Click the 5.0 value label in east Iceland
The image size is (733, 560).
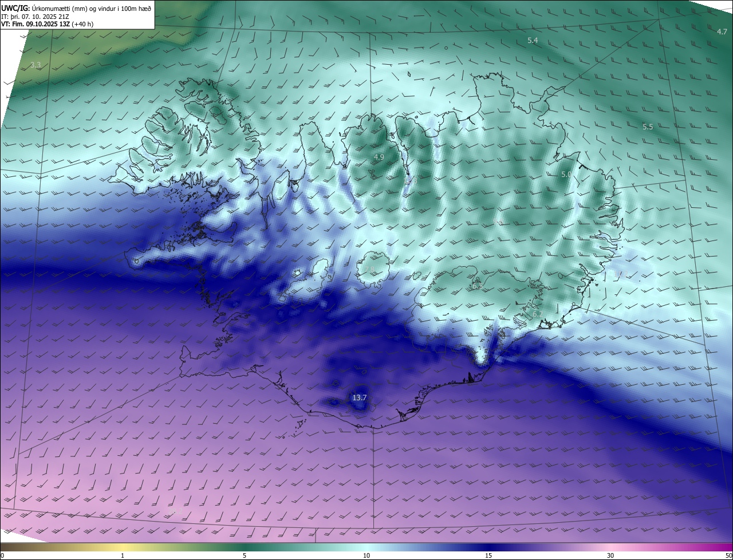[566, 174]
